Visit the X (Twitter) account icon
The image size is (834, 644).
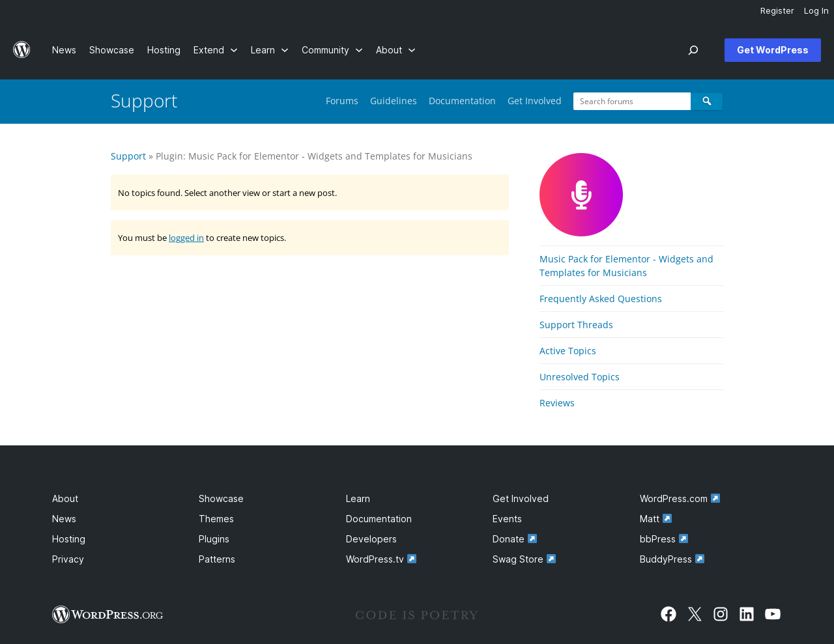pyautogui.click(x=695, y=614)
